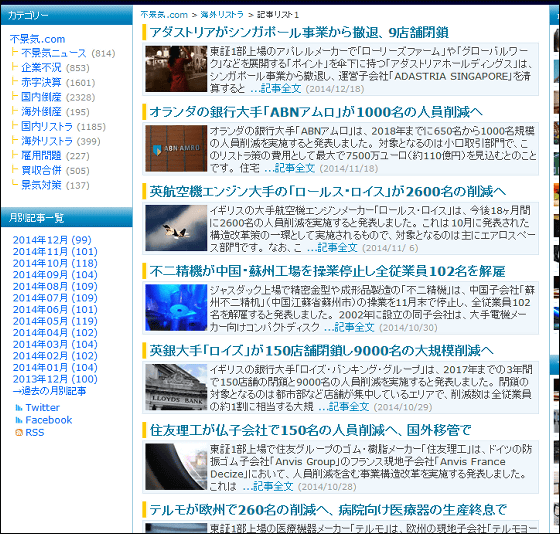560x534 pixels.
Task: Open 2013年12月 monthly archive
Action: click(55, 379)
